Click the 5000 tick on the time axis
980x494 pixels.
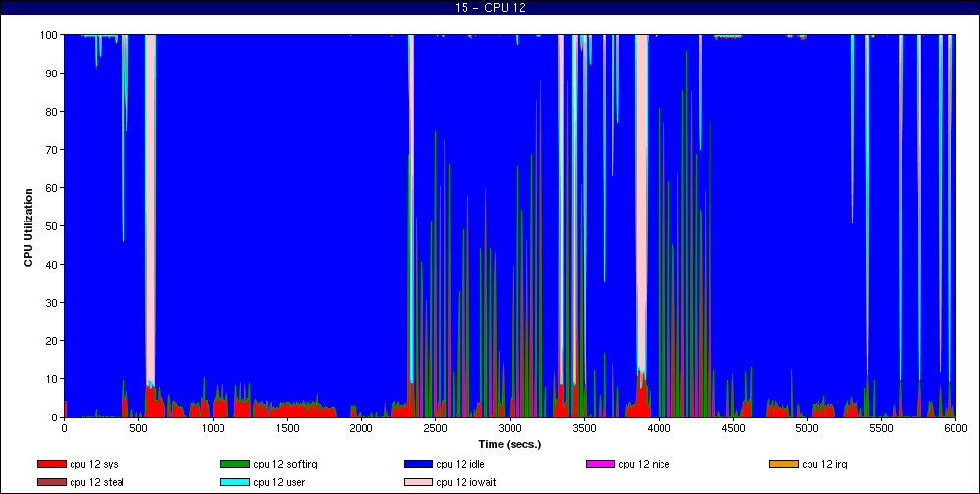(808, 429)
